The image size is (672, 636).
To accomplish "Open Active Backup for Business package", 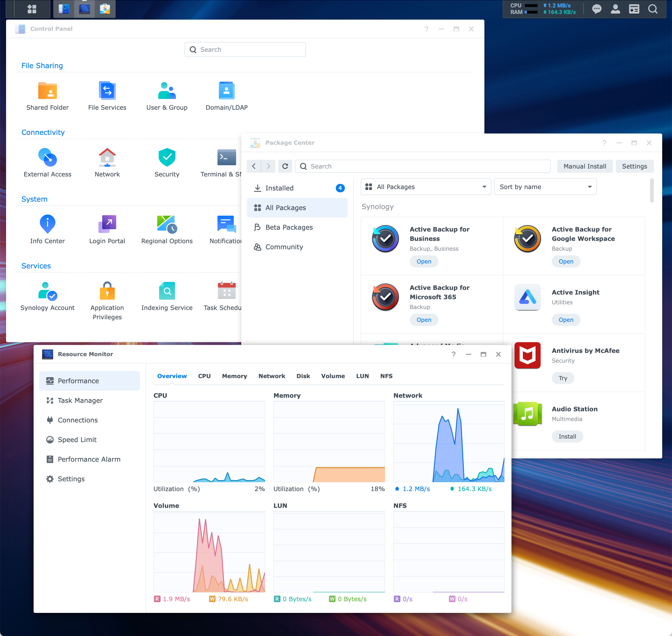I will click(x=424, y=261).
